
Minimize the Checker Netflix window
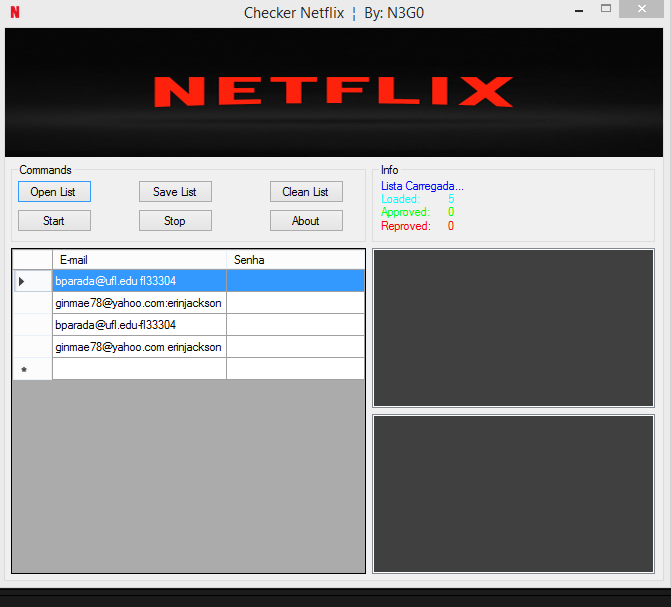click(x=579, y=11)
